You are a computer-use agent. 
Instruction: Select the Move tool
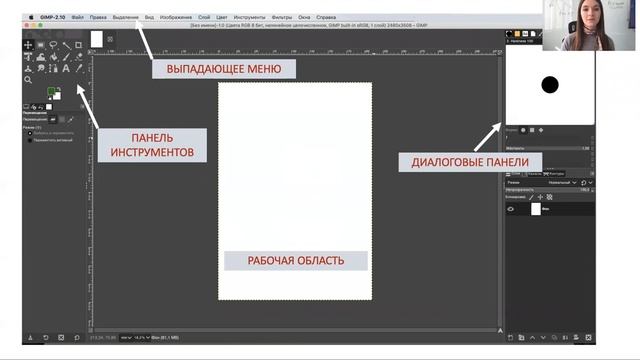(x=28, y=45)
